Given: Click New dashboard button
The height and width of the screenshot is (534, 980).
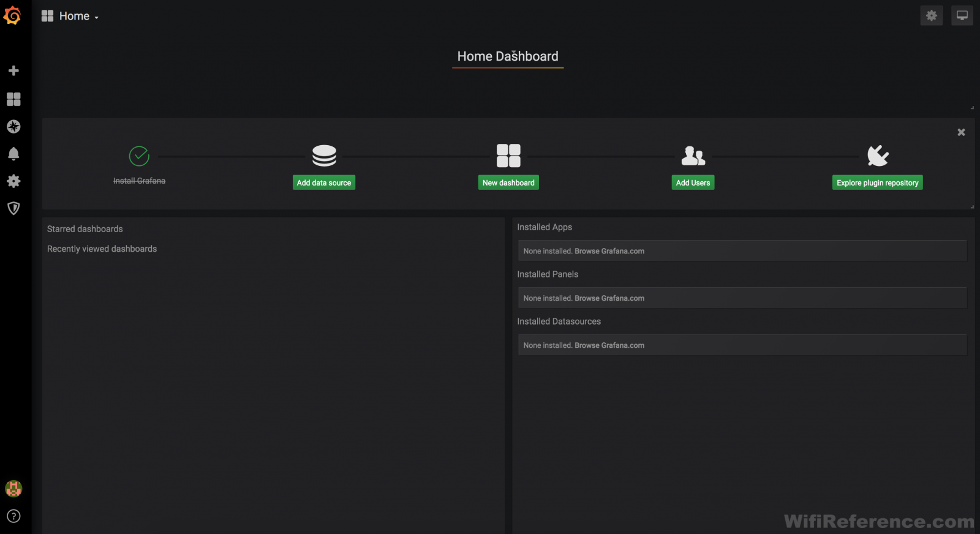Looking at the screenshot, I should point(508,182).
